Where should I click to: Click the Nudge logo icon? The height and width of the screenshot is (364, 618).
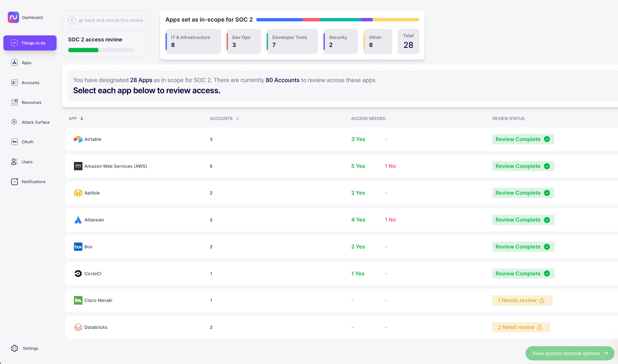coord(13,17)
